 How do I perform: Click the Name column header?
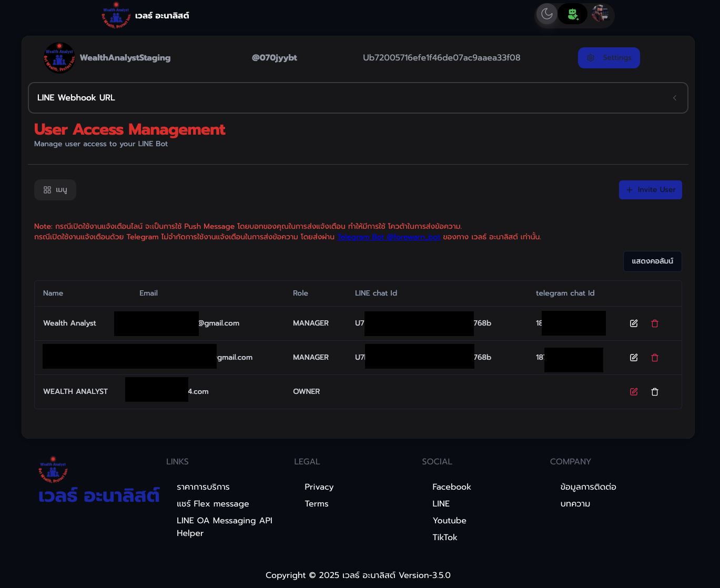coord(53,293)
